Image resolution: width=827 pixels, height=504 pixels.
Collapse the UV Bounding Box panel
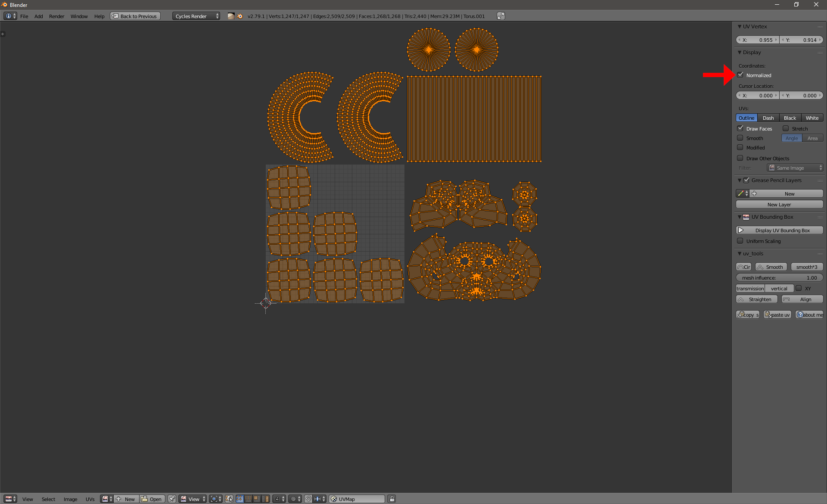pos(740,217)
